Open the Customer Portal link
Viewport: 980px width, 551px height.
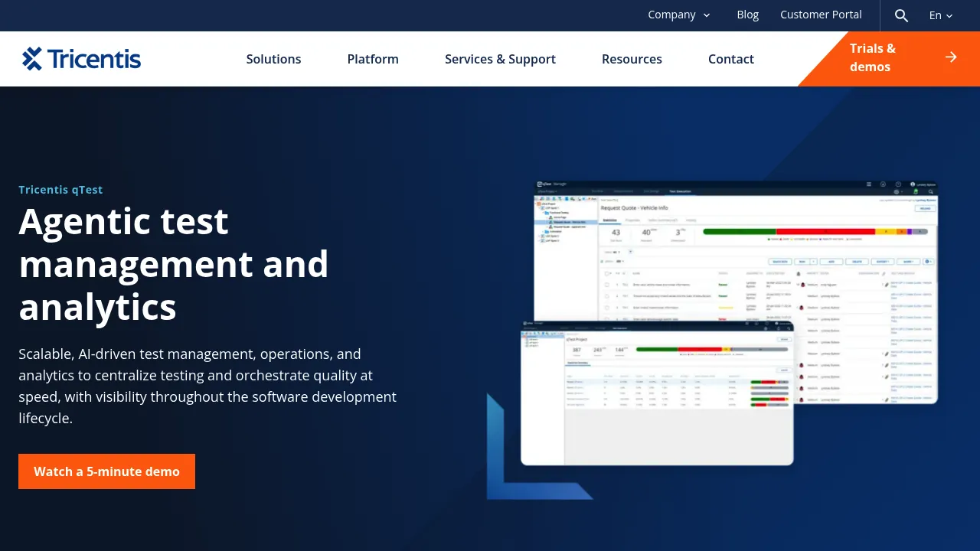pos(821,15)
